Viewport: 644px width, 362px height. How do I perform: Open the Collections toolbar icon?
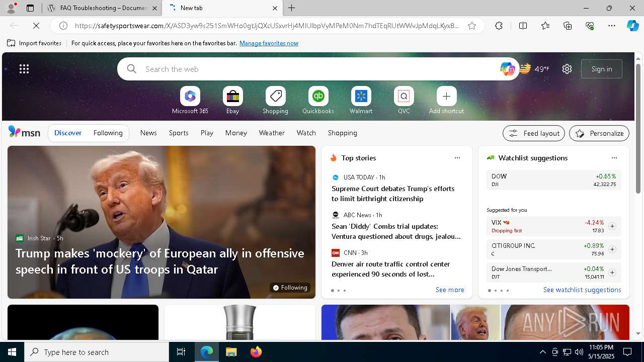point(568,26)
